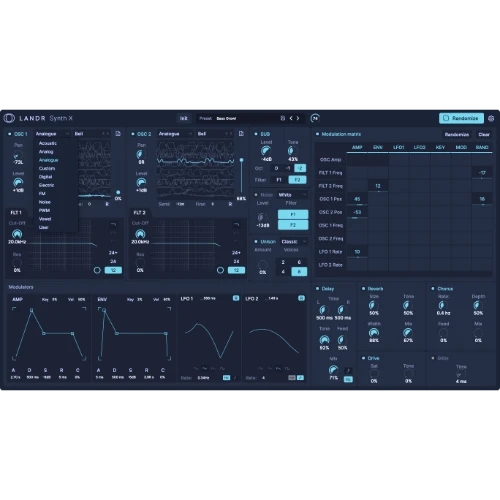Click the top bar Randomize button
Viewport: 500px width, 500px height.
click(x=461, y=118)
